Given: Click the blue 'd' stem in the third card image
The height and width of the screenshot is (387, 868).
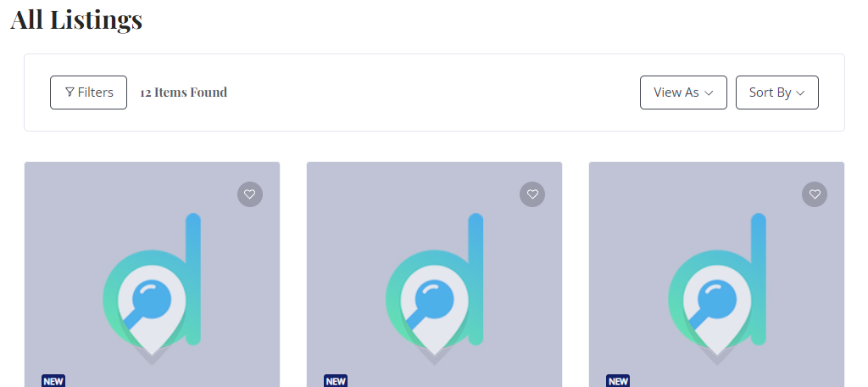Looking at the screenshot, I should (758, 279).
